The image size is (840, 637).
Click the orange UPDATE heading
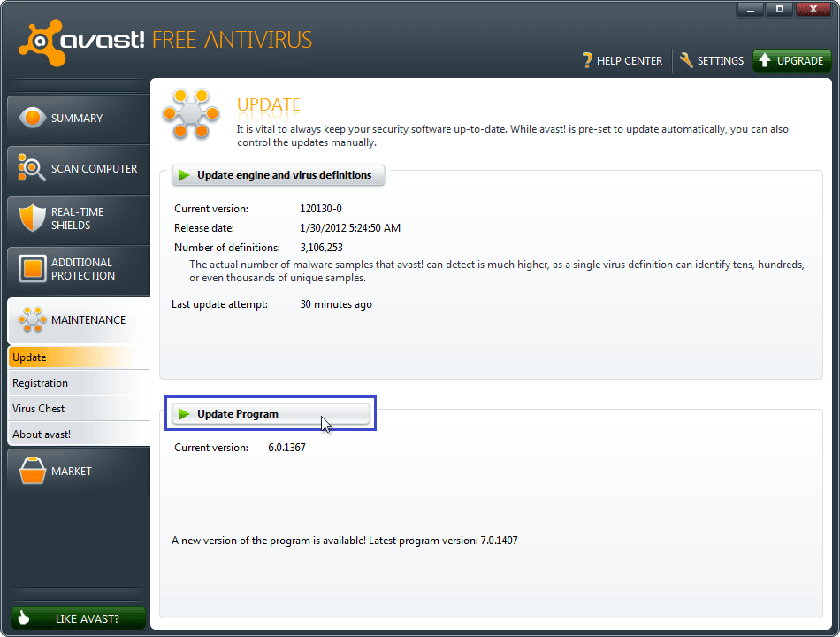[269, 104]
